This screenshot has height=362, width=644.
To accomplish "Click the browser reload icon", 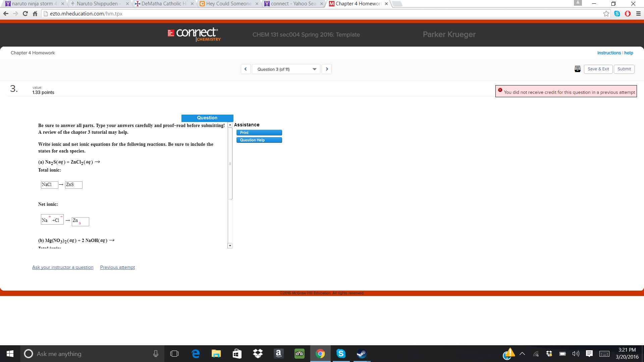I will click(x=25, y=14).
